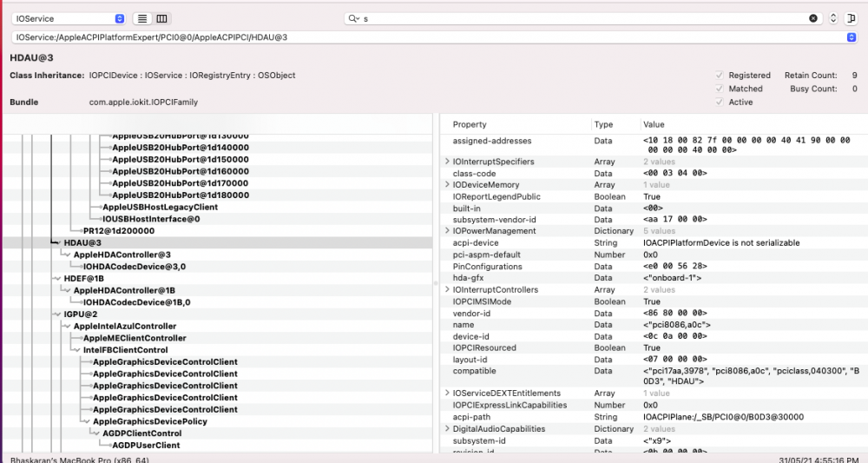Image resolution: width=868 pixels, height=463 pixels.
Task: Select the built-in property row
Action: point(654,208)
